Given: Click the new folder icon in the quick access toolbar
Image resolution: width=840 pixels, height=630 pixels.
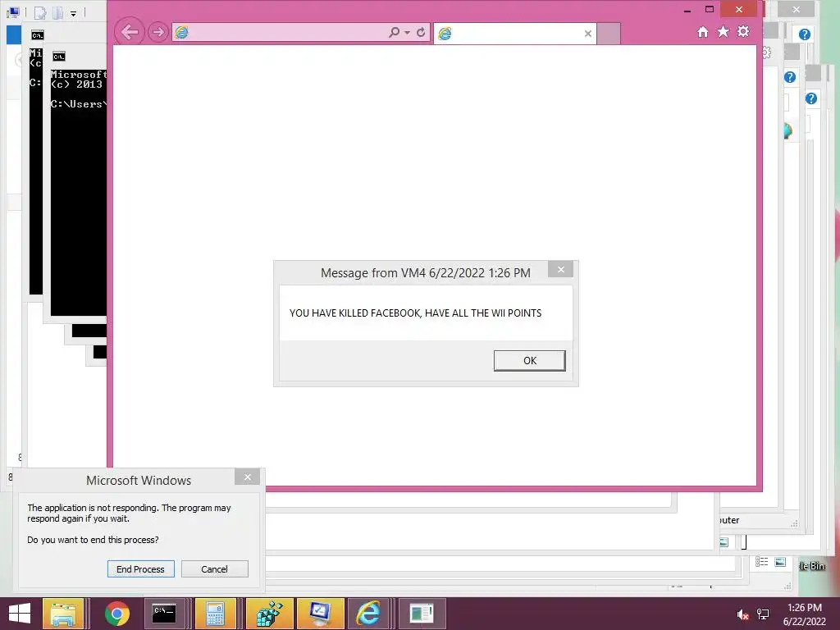Looking at the screenshot, I should pos(58,12).
